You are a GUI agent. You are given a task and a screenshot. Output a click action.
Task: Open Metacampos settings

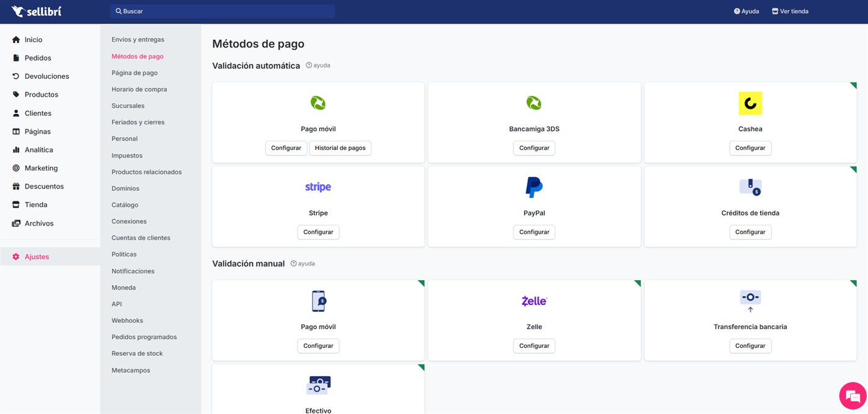tap(131, 370)
